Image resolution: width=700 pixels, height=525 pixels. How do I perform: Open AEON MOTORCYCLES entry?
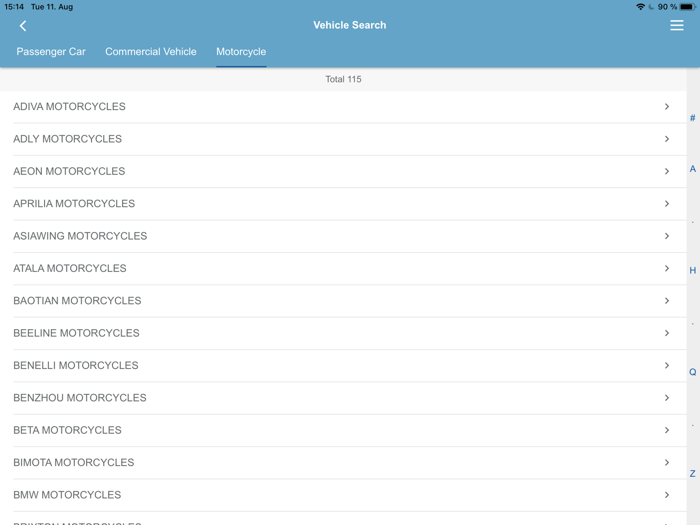coord(343,171)
